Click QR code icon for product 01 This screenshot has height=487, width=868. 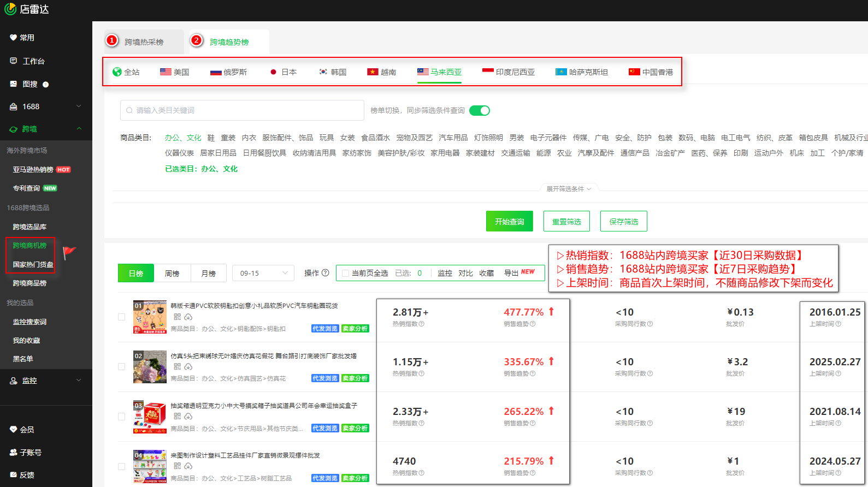coord(177,317)
